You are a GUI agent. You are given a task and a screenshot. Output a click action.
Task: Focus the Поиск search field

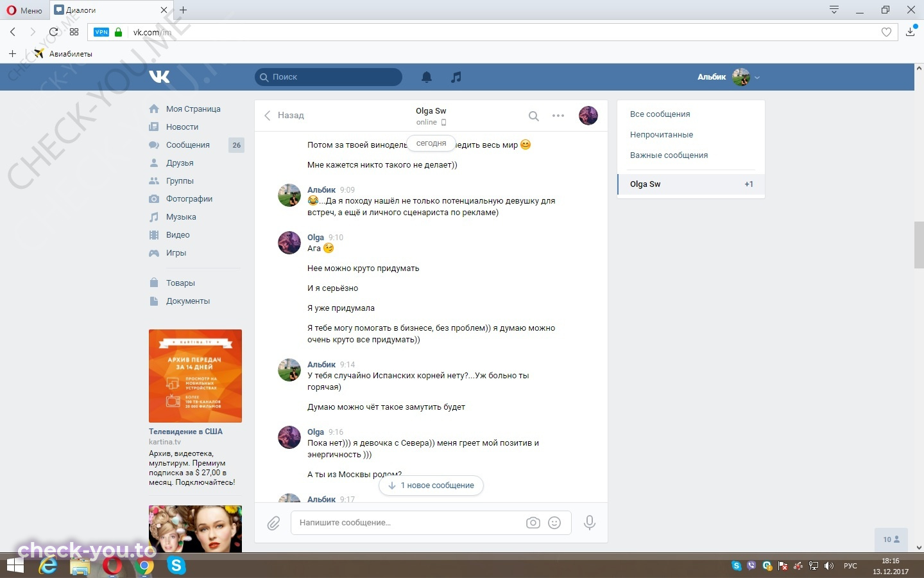[329, 77]
